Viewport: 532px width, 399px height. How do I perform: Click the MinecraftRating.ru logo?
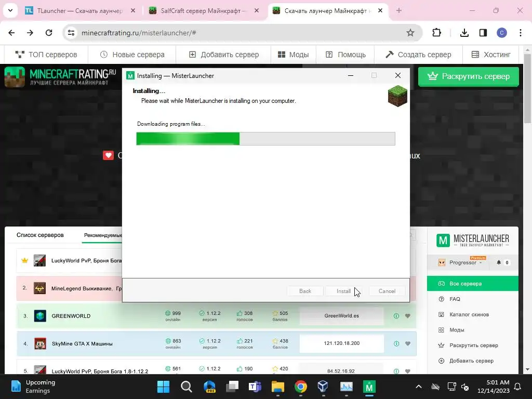point(60,77)
